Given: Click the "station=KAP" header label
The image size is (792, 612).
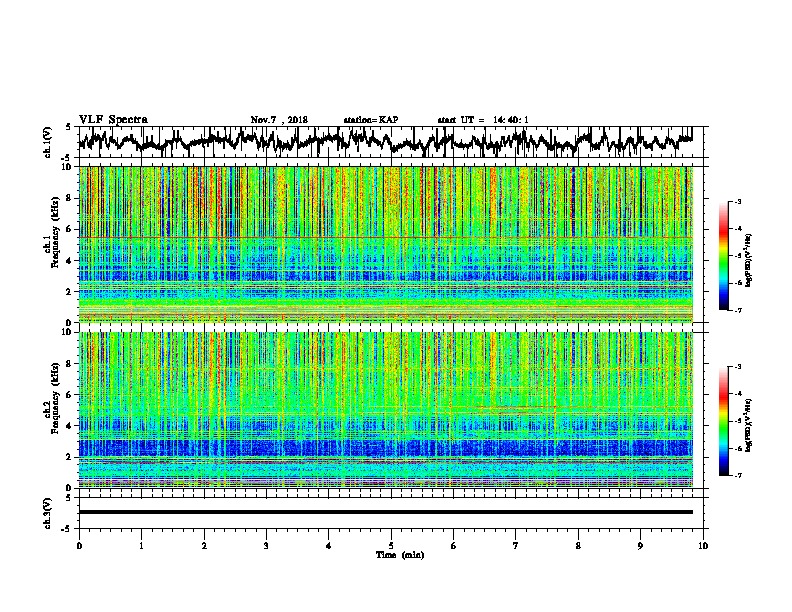Looking at the screenshot, I should point(371,120).
